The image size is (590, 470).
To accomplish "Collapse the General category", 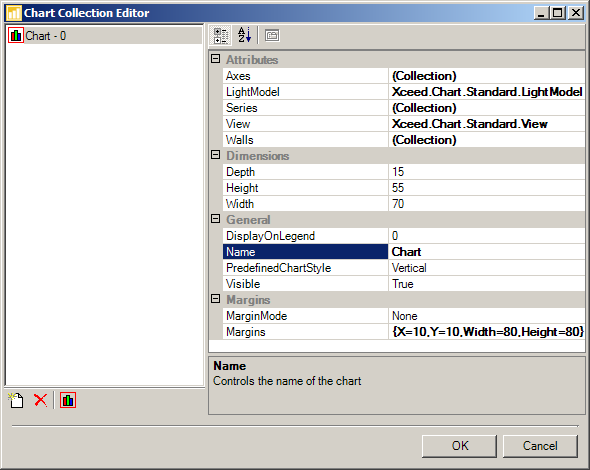I will point(216,219).
